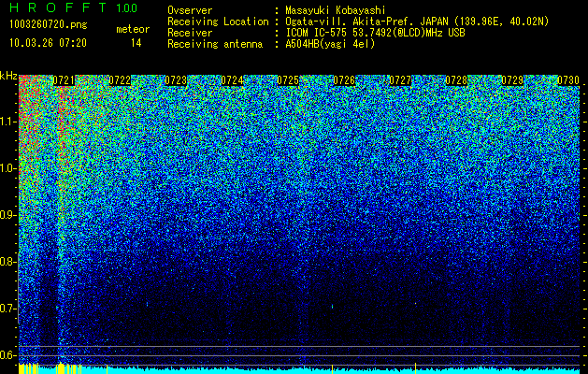588x374 pixels.
Task: Click the 0721 time marker
Action: [65, 80]
